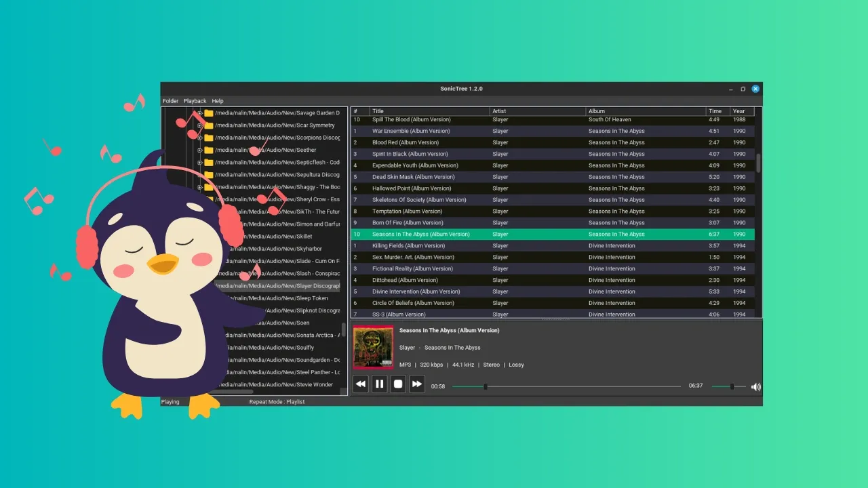Expand the Septicflesh folder node

pos(199,163)
